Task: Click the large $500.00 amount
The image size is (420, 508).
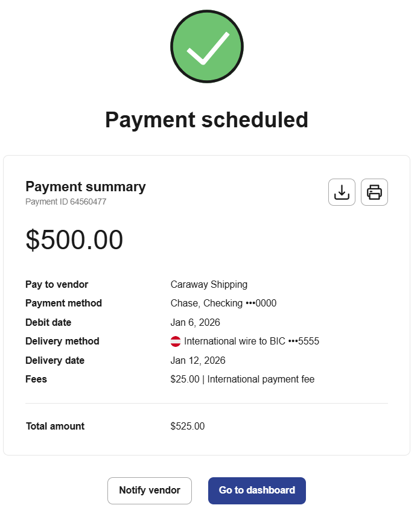Action: tap(74, 240)
